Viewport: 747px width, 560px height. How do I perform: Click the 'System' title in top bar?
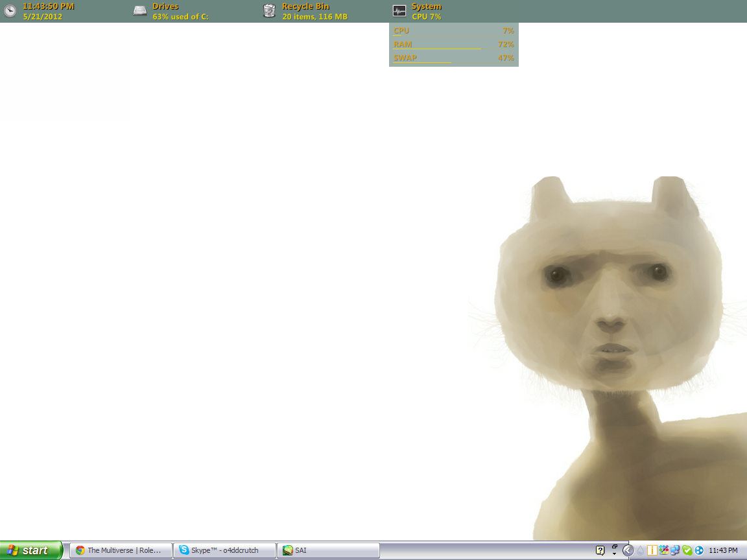[427, 6]
